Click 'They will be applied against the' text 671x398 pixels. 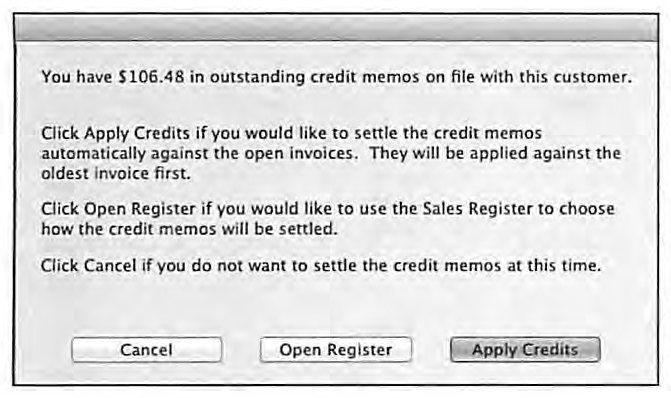[495, 153]
